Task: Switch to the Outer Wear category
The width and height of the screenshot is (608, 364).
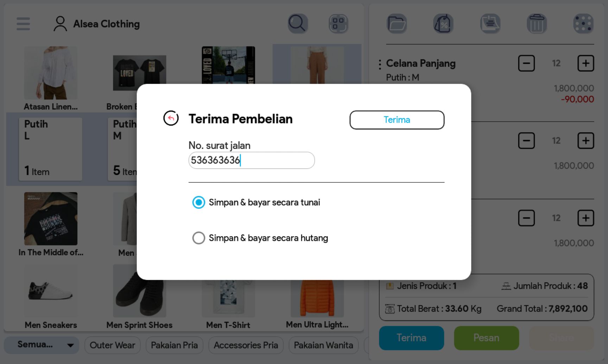Action: pyautogui.click(x=112, y=345)
